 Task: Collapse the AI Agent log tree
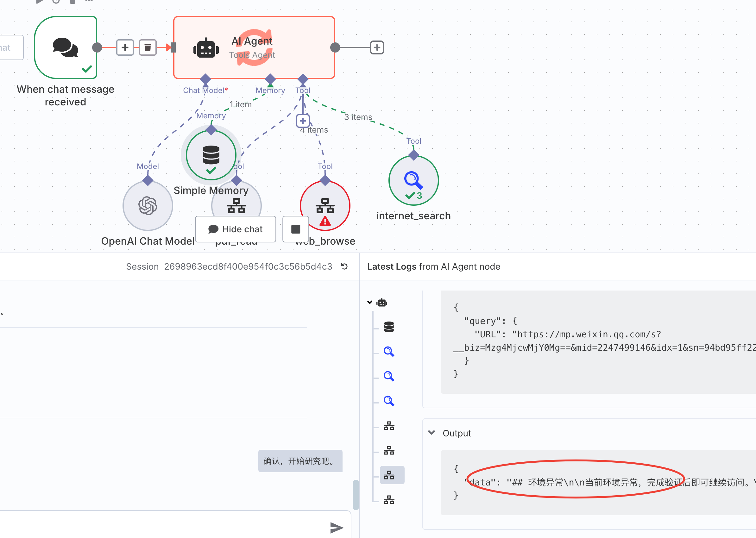[x=370, y=302]
